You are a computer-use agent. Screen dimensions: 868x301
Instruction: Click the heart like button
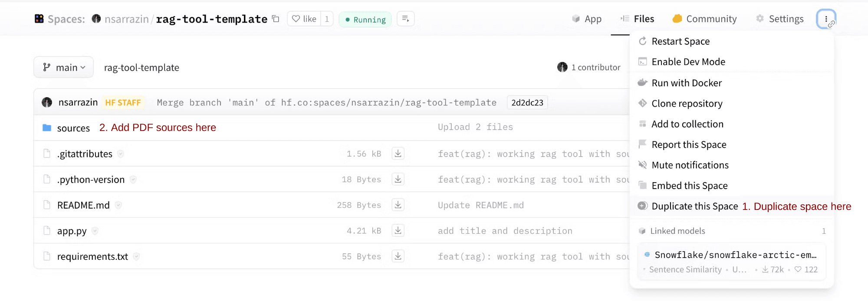coord(304,19)
